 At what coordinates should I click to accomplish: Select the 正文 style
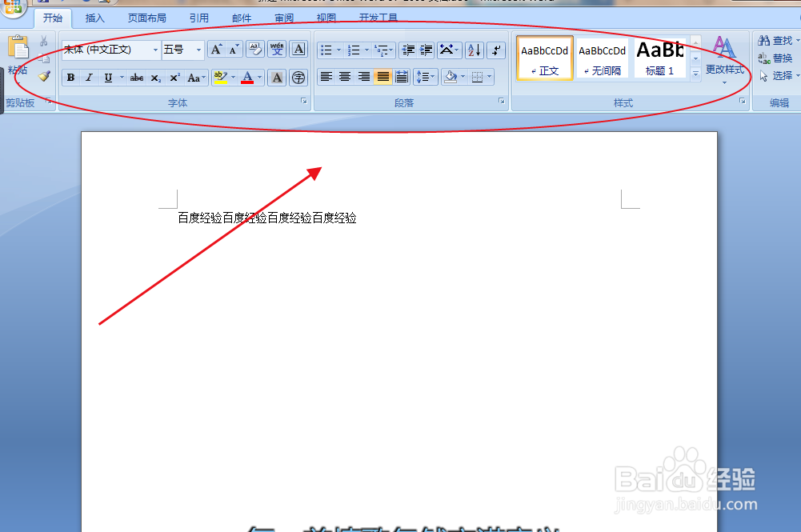pos(545,58)
